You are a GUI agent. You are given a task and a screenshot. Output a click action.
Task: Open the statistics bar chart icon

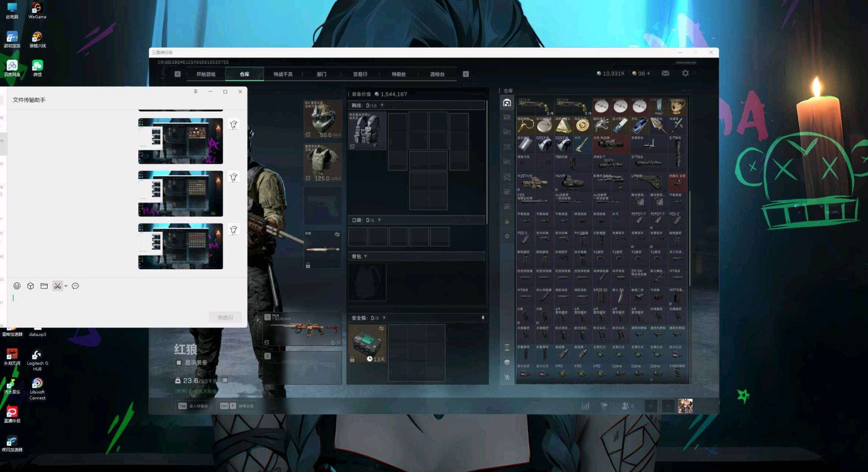pos(586,406)
